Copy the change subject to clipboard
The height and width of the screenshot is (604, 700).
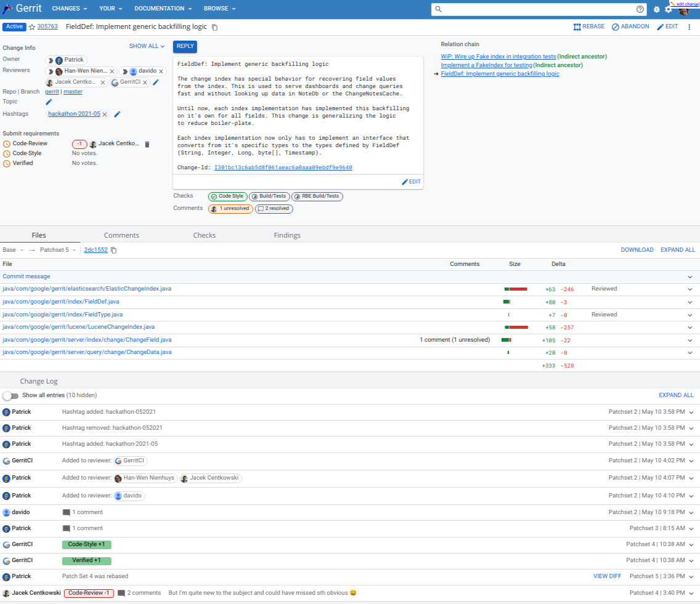214,27
